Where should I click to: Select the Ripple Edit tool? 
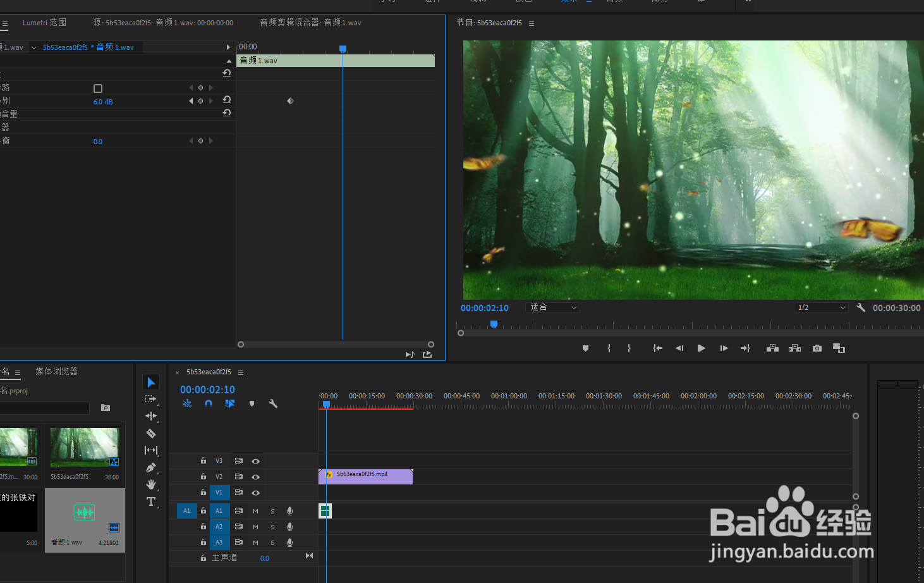pyautogui.click(x=151, y=416)
